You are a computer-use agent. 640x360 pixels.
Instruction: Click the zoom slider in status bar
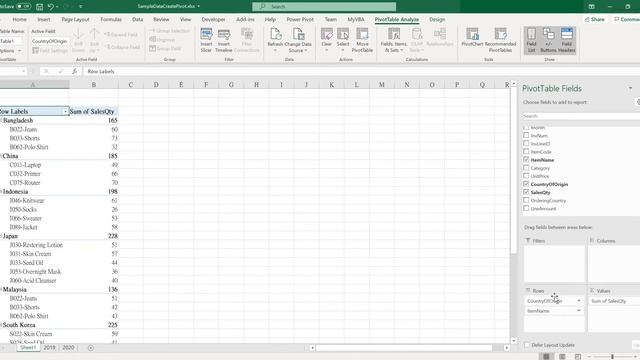pos(612,356)
